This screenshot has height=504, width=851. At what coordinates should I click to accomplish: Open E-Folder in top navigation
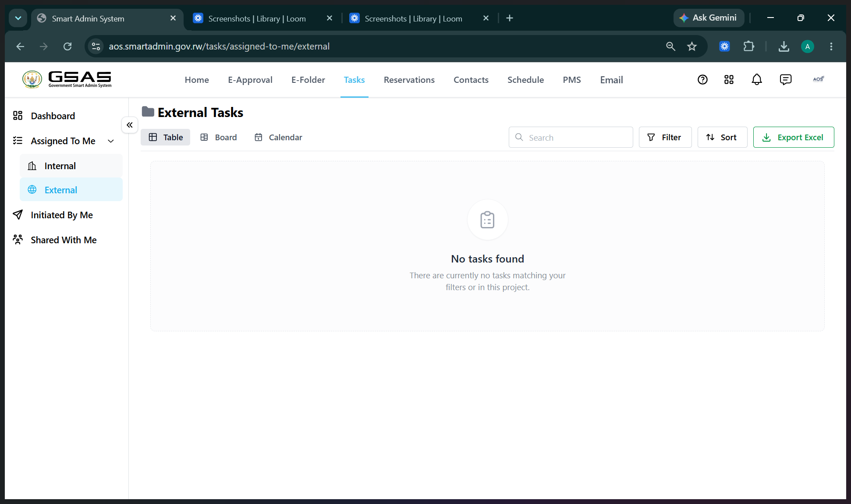click(308, 80)
